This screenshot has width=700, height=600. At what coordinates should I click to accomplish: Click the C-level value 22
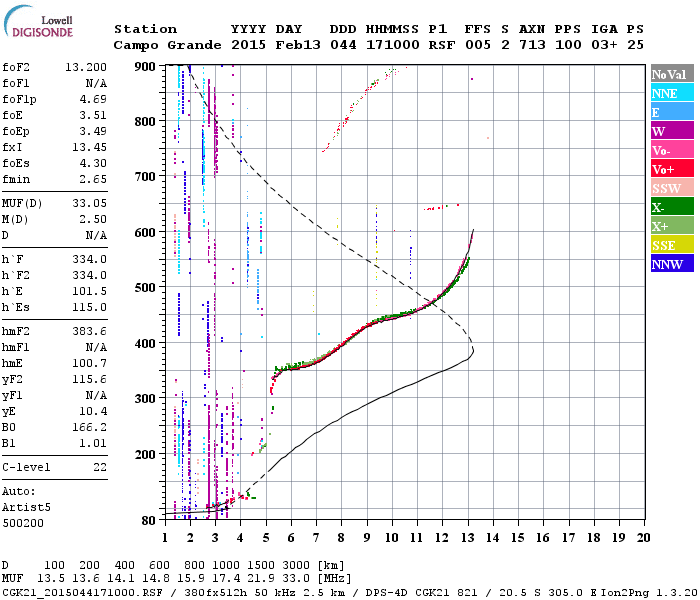click(x=100, y=467)
